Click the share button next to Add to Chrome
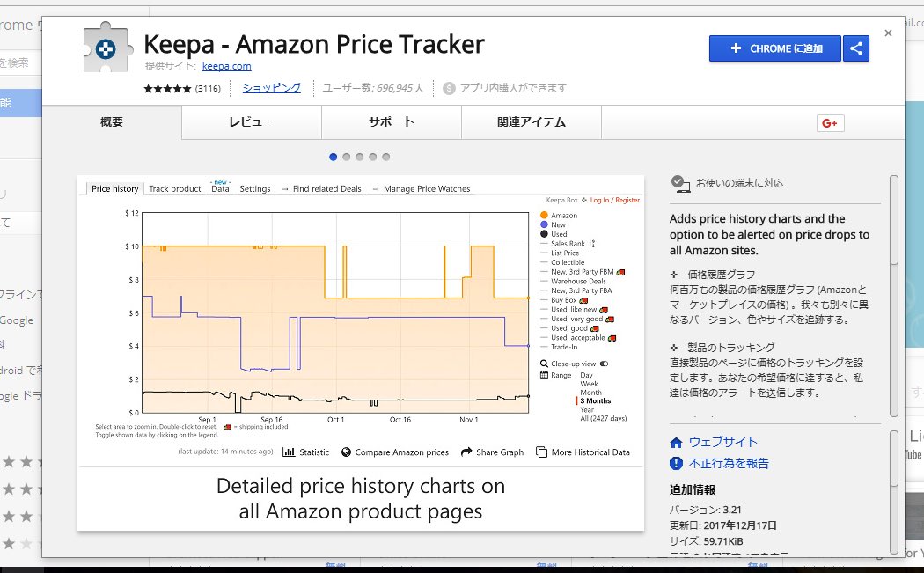Screen dimensions: 924x573 [856, 48]
